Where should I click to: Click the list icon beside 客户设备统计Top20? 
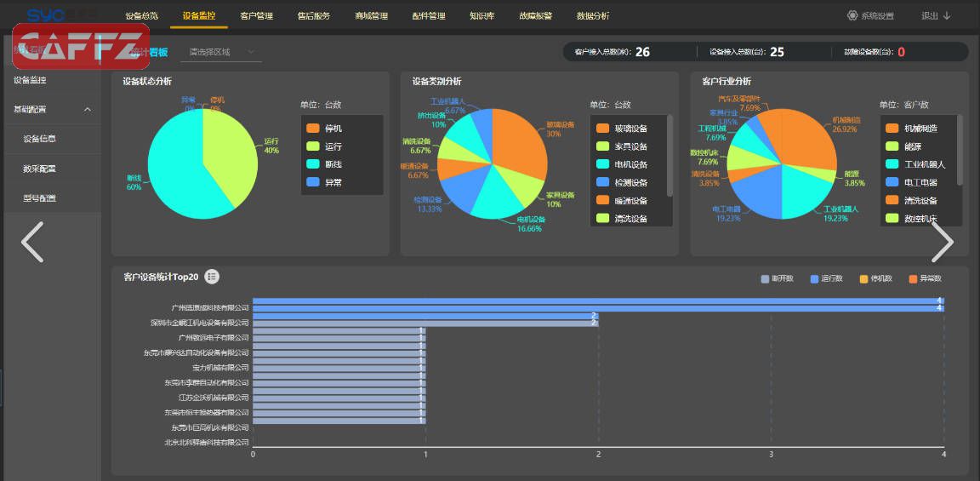[212, 277]
